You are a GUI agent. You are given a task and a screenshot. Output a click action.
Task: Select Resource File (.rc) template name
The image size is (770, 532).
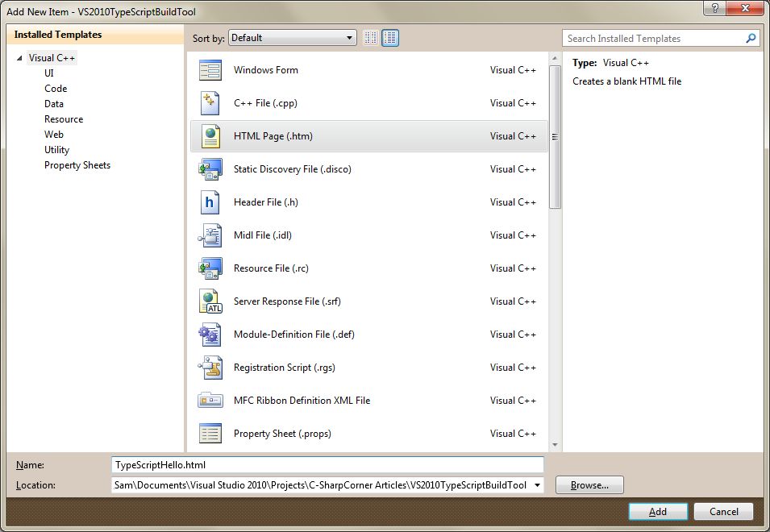(x=271, y=268)
